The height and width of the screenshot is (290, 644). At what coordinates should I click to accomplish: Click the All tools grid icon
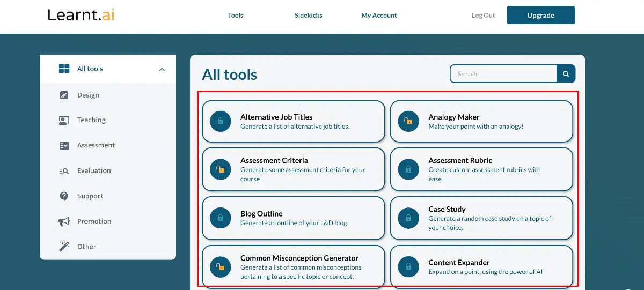coord(64,69)
